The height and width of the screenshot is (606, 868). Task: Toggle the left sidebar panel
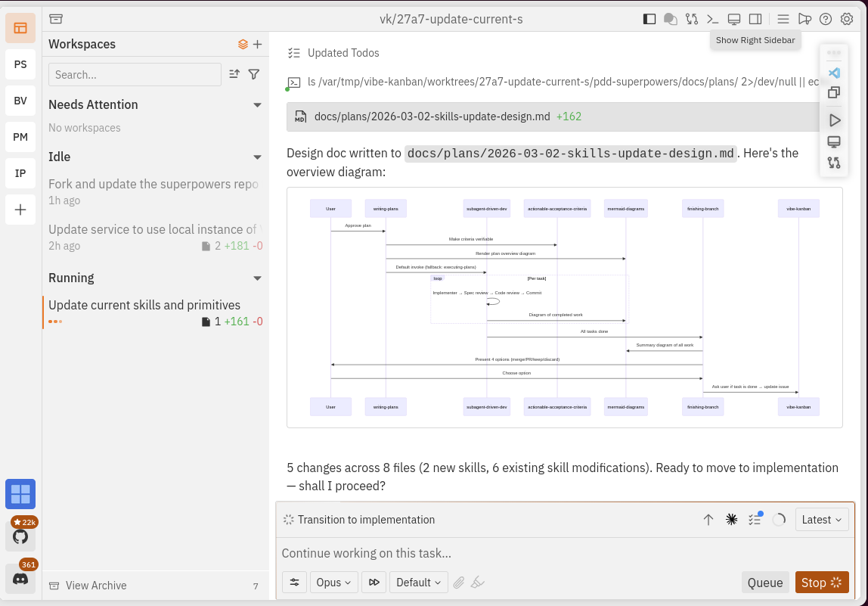649,19
